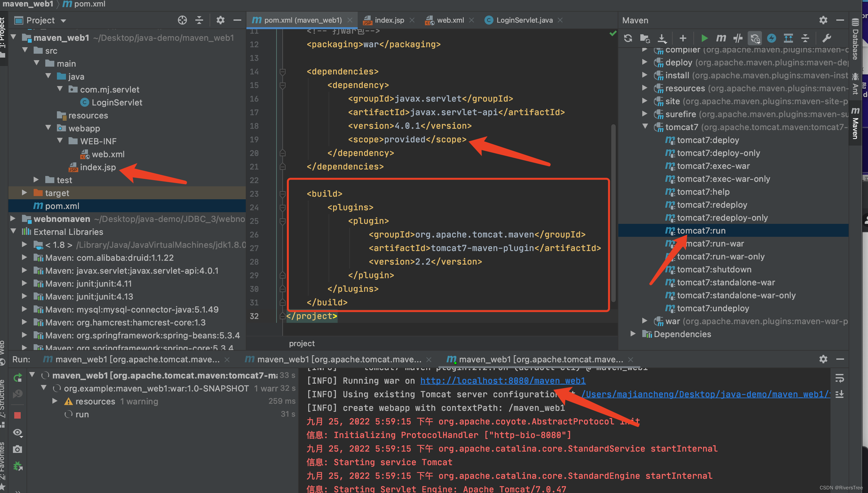Click the Rerun icon in Run panel
Viewport: 868px width, 493px height.
point(17,377)
